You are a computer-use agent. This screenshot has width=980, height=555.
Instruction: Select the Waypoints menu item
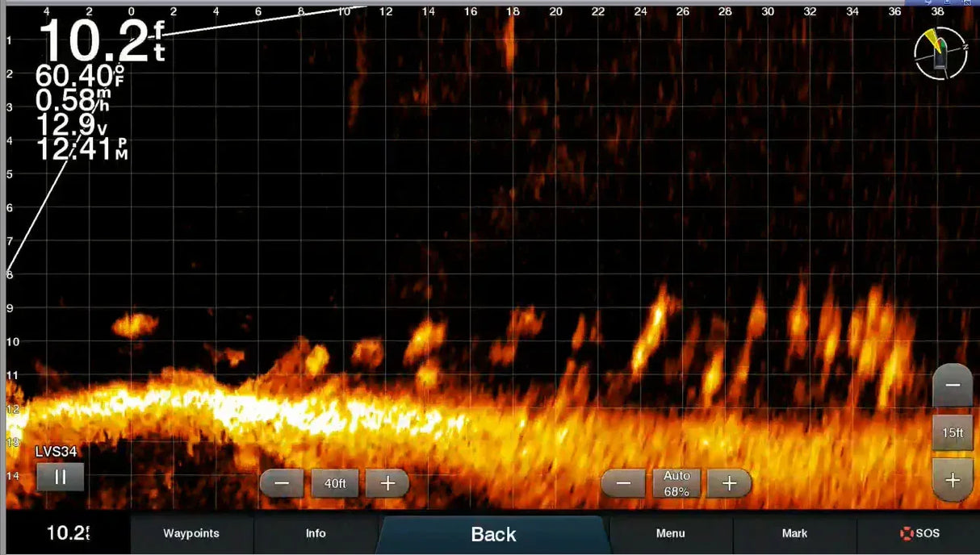pyautogui.click(x=193, y=533)
